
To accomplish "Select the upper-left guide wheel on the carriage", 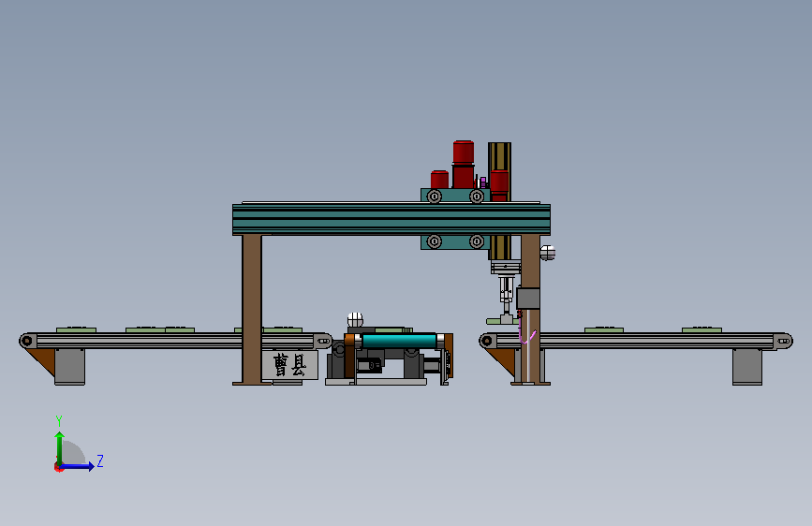I will (435, 197).
